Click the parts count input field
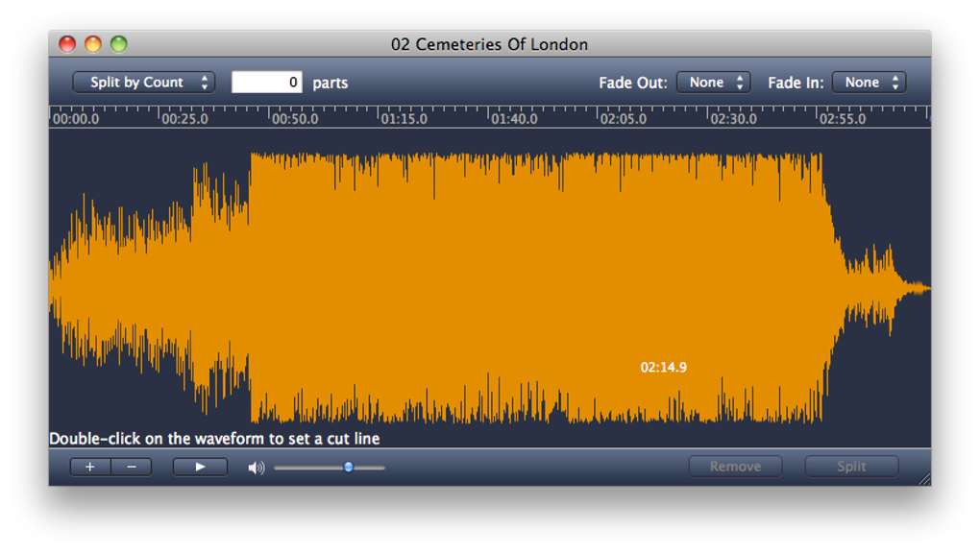Screen dimensions: 980x553 tap(267, 83)
